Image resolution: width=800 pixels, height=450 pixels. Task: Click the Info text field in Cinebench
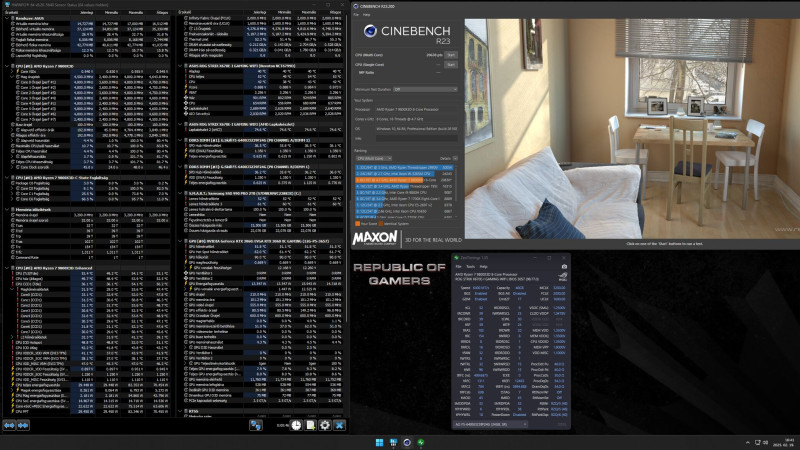click(x=416, y=138)
